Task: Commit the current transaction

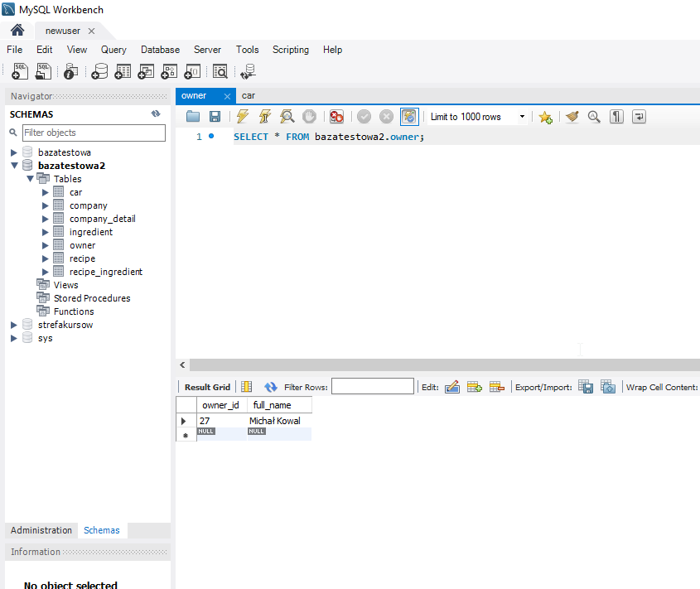Action: tap(364, 117)
